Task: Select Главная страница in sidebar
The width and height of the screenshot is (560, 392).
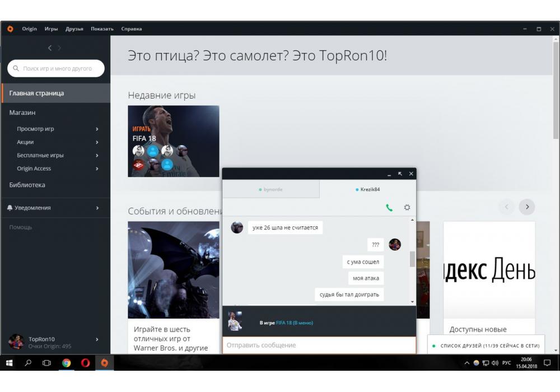Action: click(55, 93)
